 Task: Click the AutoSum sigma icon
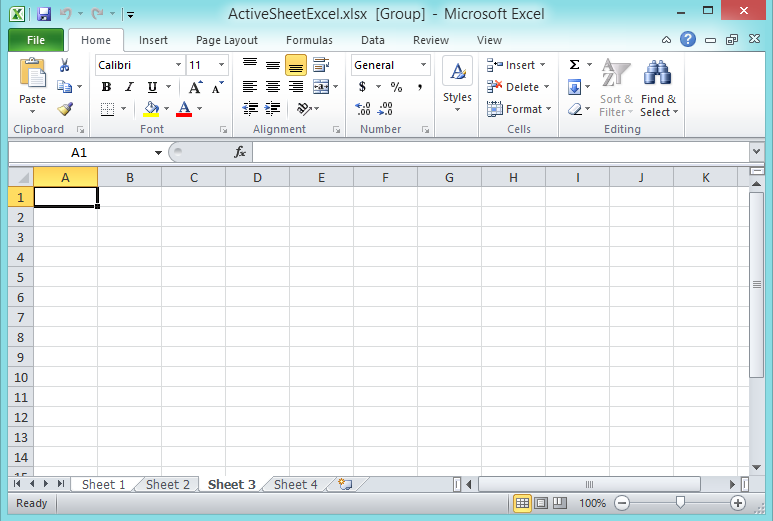574,65
